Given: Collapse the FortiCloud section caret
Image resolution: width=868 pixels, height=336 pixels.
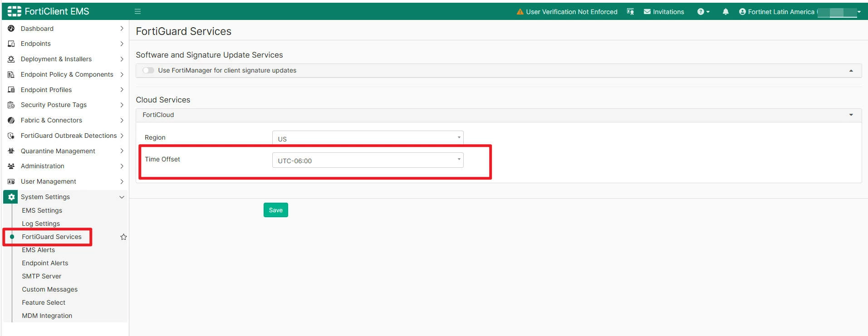Looking at the screenshot, I should [851, 115].
